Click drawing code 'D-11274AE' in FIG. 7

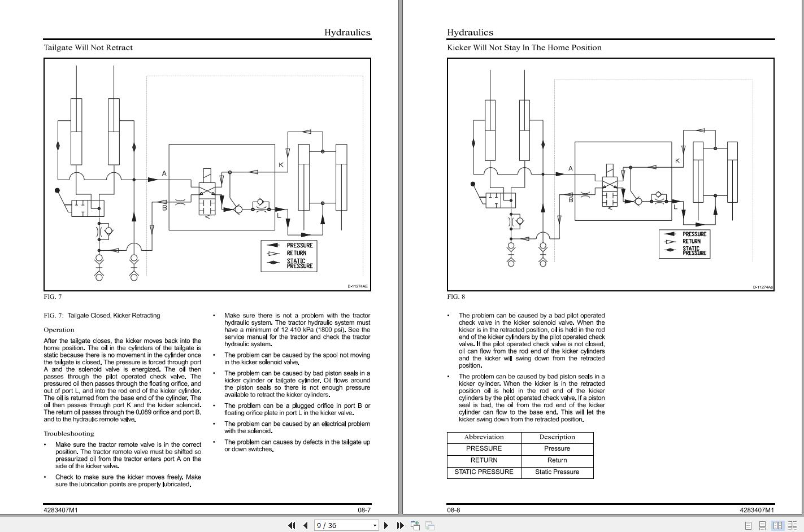(x=358, y=286)
